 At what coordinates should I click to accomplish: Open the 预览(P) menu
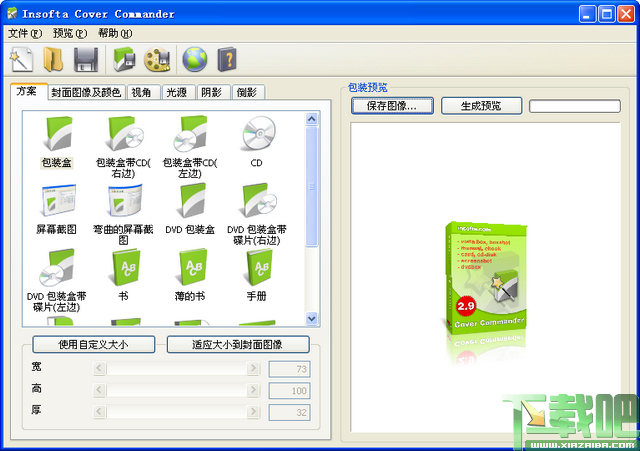(70, 33)
